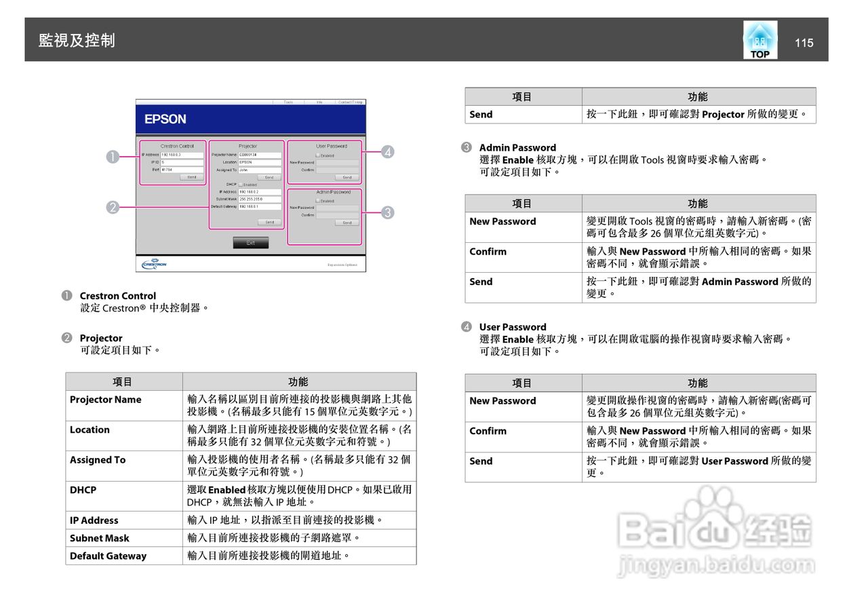This screenshot has width=868, height=614.
Task: Click User Password New Password field
Action: (337, 163)
